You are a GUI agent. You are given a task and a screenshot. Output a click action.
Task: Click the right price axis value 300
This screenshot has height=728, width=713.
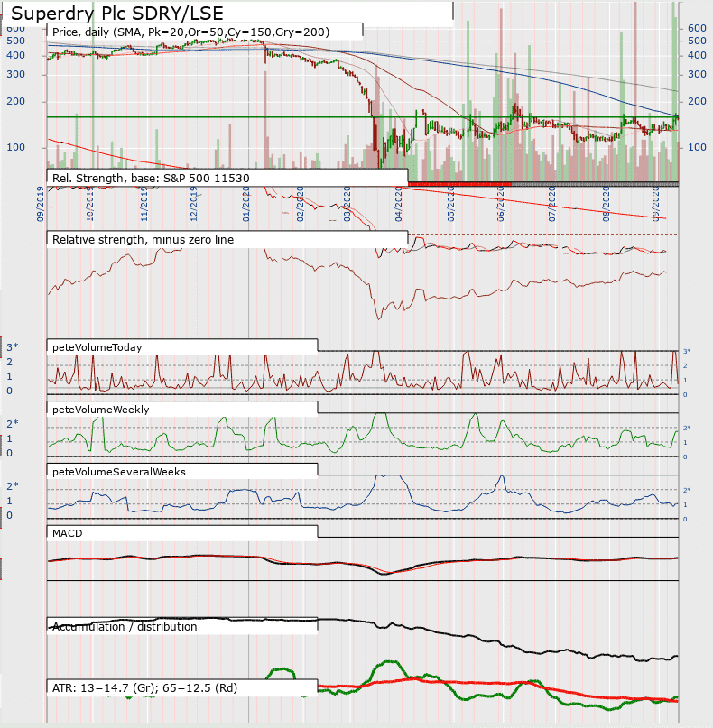click(x=697, y=74)
